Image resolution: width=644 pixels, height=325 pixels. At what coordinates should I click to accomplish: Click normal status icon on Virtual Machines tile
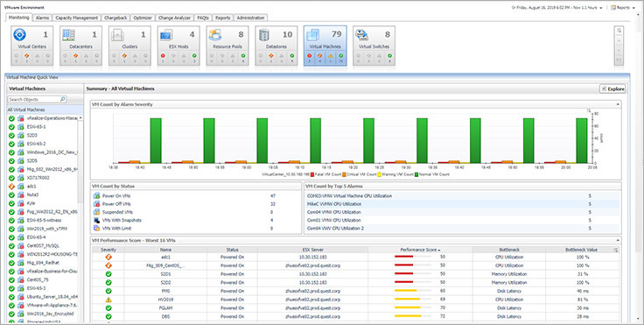(341, 55)
